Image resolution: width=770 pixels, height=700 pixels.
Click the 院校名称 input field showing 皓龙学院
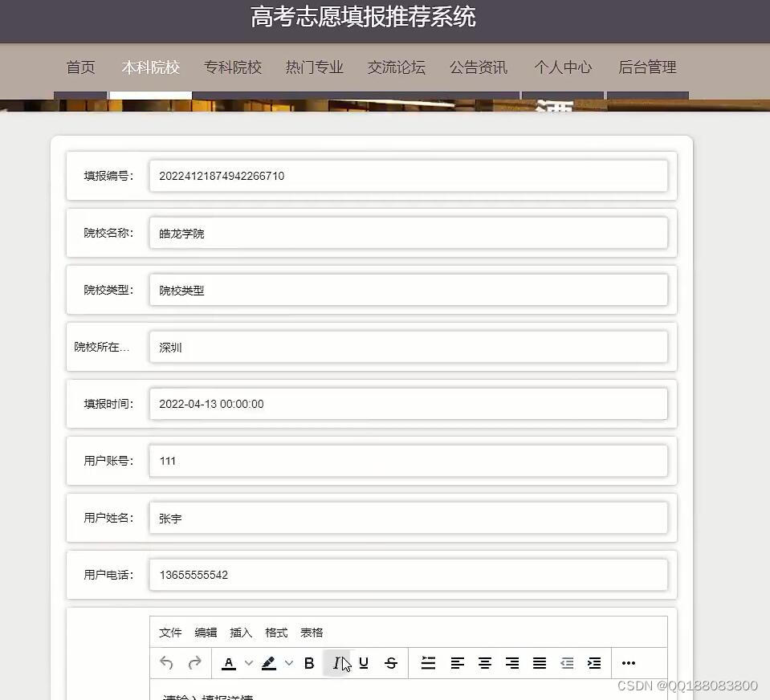pos(408,233)
